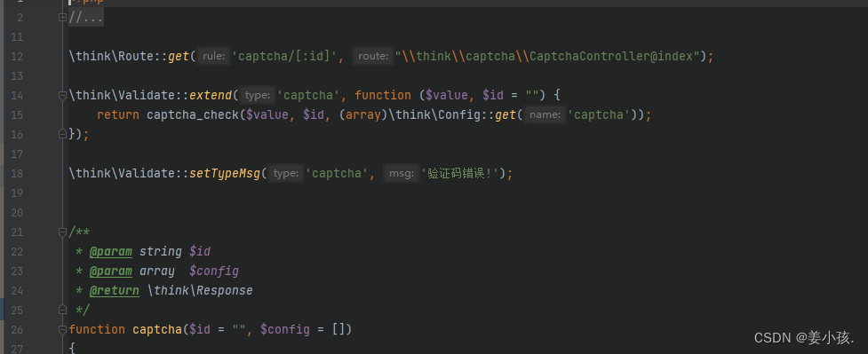Click the CaptchaController@index string
Viewport: 868px width, 354px height.
pyautogui.click(x=547, y=57)
